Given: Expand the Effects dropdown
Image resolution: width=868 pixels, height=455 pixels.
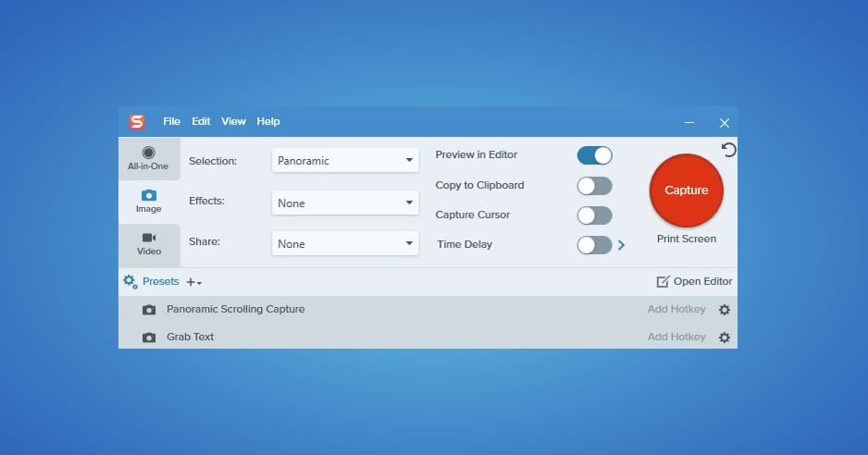Looking at the screenshot, I should tap(344, 203).
